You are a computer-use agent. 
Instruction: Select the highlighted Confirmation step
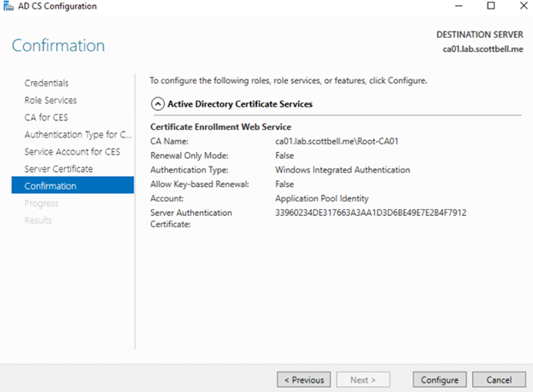click(50, 185)
